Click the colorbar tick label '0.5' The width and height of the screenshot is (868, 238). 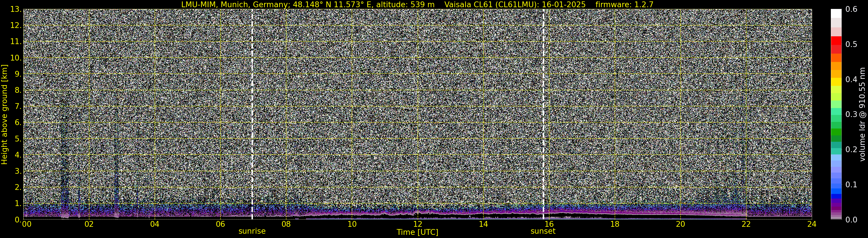point(851,44)
